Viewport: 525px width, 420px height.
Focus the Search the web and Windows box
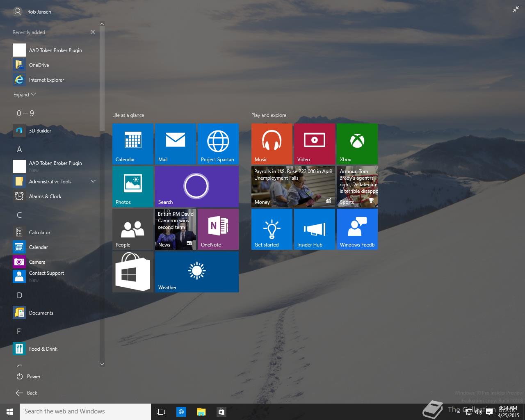pyautogui.click(x=85, y=411)
